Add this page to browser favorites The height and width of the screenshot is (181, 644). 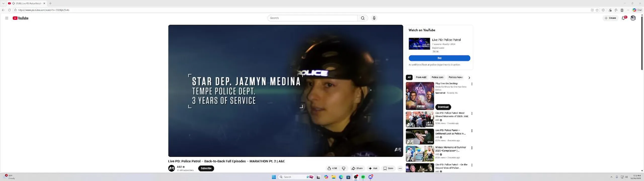[x=597, y=10]
